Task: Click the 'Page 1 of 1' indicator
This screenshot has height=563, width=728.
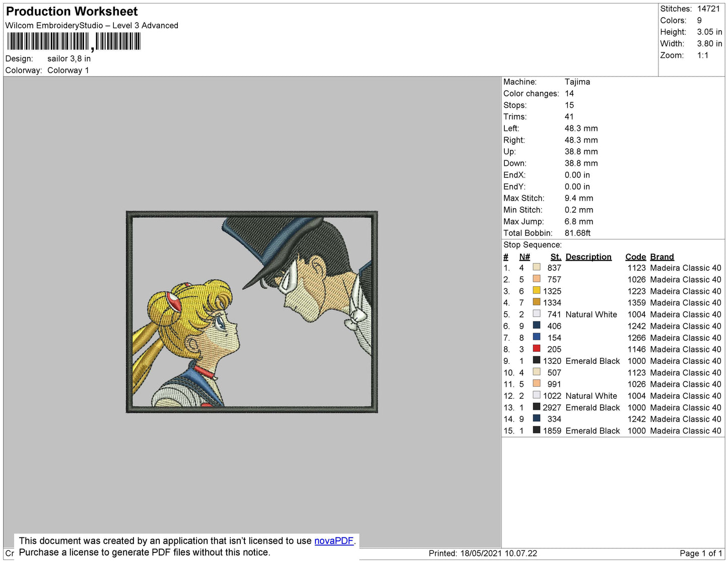Action: tap(701, 553)
